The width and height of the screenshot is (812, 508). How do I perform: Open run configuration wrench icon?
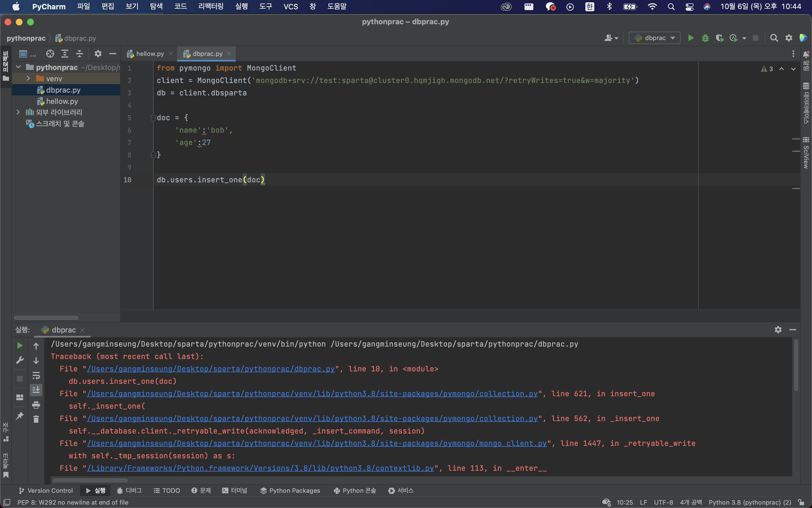pyautogui.click(x=20, y=360)
